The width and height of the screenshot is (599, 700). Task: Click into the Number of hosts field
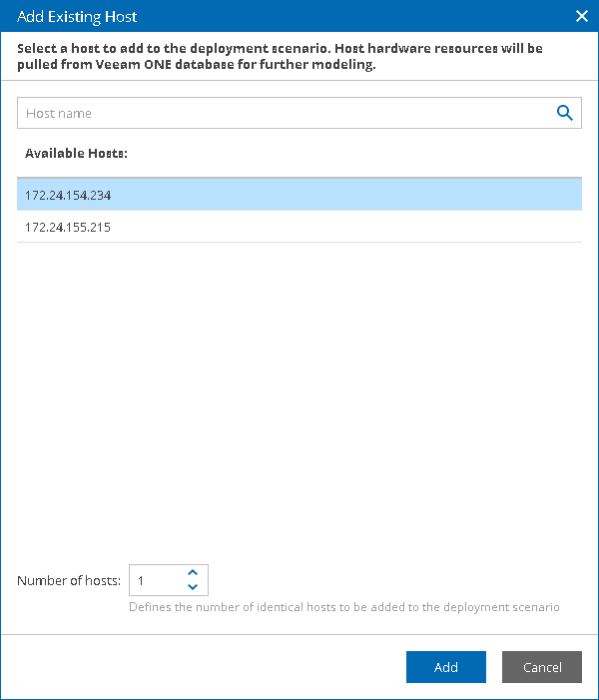tap(156, 580)
